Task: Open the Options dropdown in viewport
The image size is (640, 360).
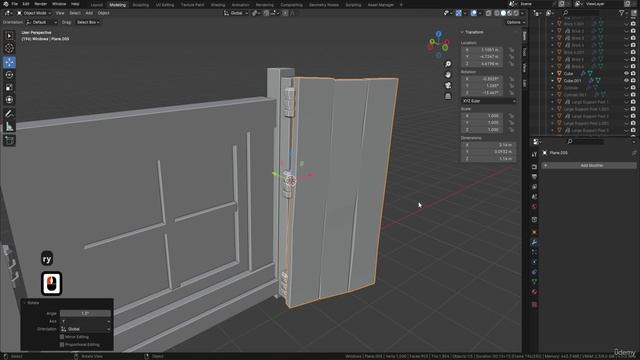Action: tap(515, 22)
